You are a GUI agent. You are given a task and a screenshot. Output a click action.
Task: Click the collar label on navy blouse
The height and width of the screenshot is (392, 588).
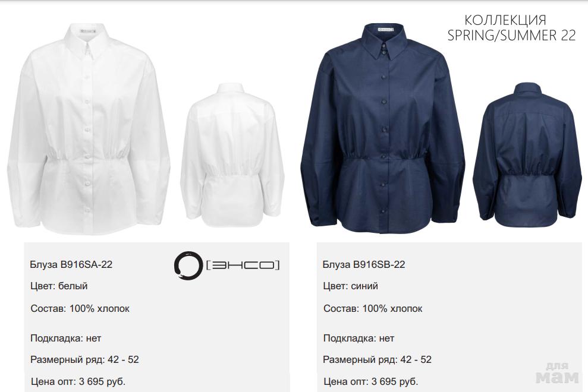[383, 29]
